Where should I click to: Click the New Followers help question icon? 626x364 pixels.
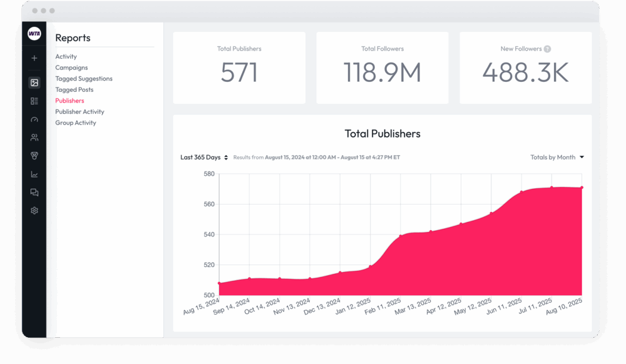tap(547, 49)
